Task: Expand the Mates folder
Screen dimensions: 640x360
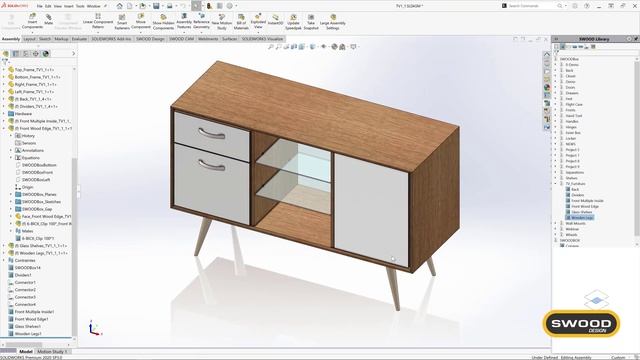Action: click(11, 231)
